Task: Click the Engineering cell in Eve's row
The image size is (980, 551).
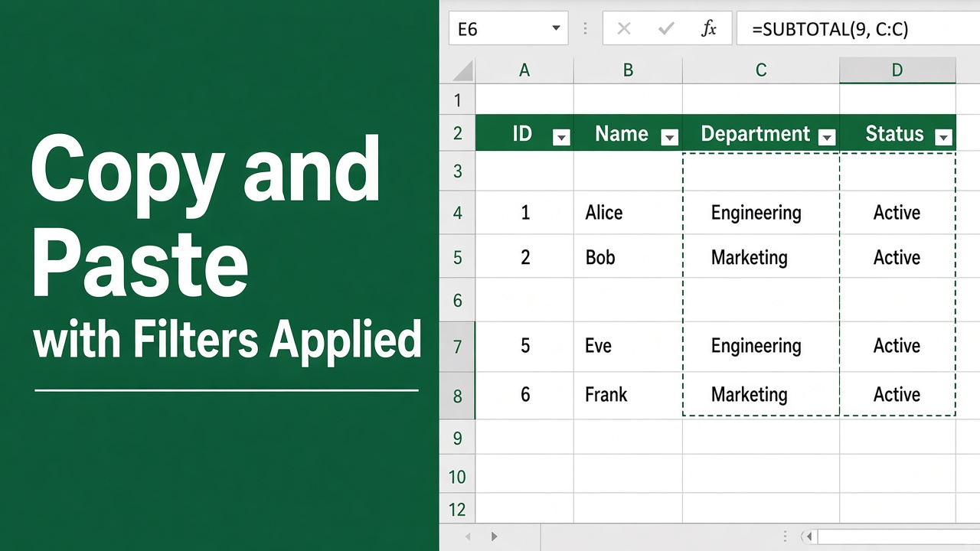Action: point(761,346)
